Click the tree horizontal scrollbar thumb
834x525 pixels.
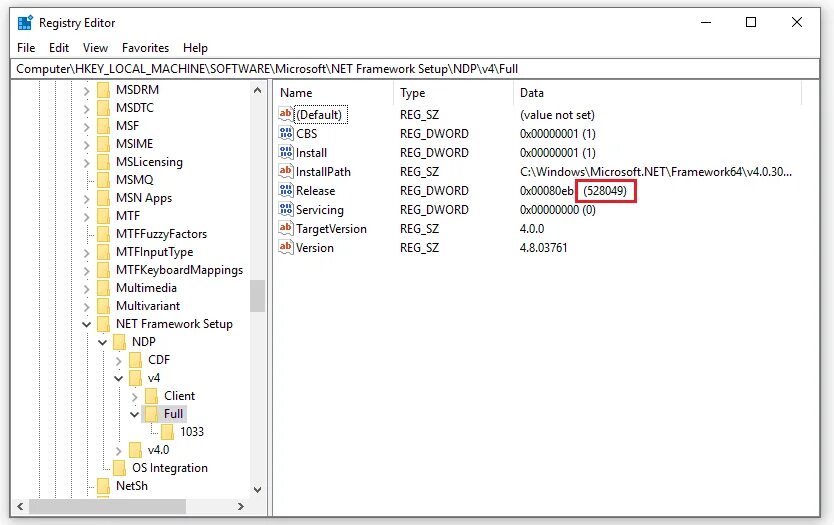pyautogui.click(x=107, y=506)
